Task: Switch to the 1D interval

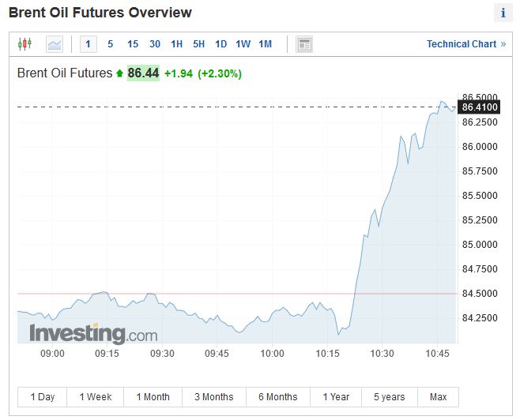Action: [221, 44]
